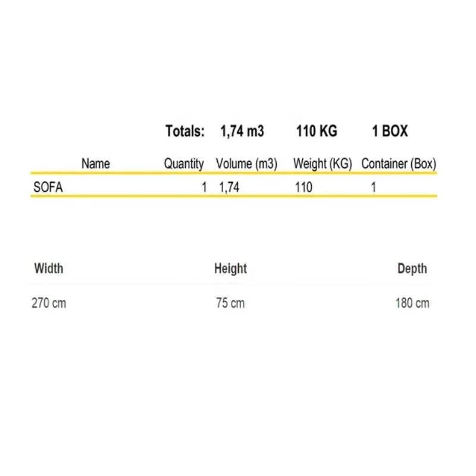The image size is (476, 476).
Task: Select the total volume 1,74 m3
Action: 242,131
